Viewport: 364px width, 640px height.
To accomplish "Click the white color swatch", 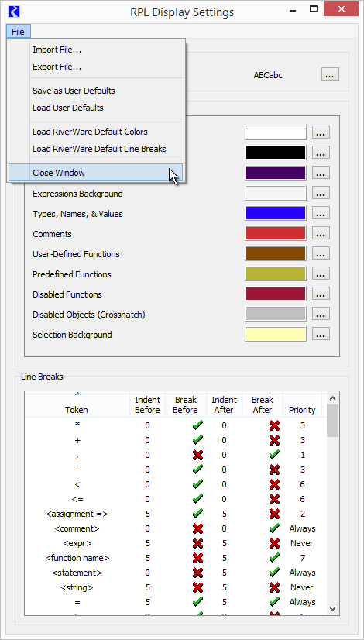I will (x=276, y=132).
